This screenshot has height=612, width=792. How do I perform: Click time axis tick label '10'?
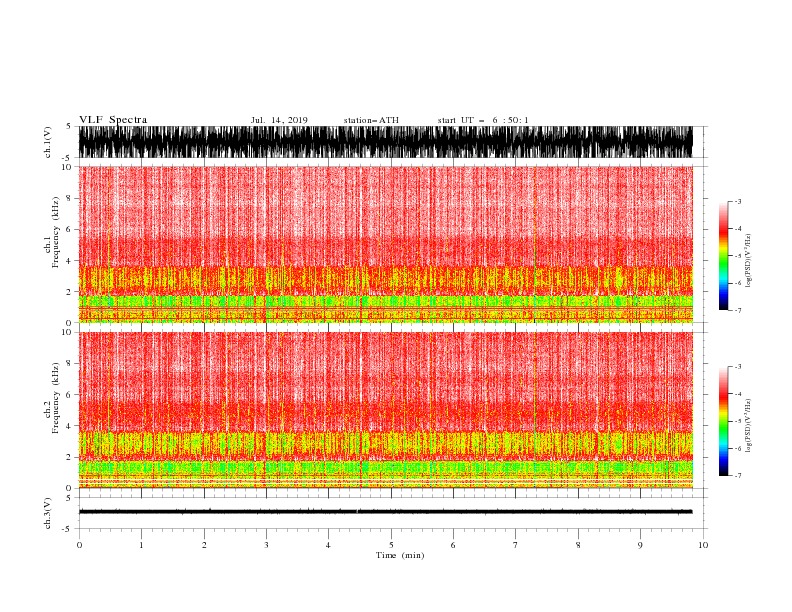[x=703, y=545]
